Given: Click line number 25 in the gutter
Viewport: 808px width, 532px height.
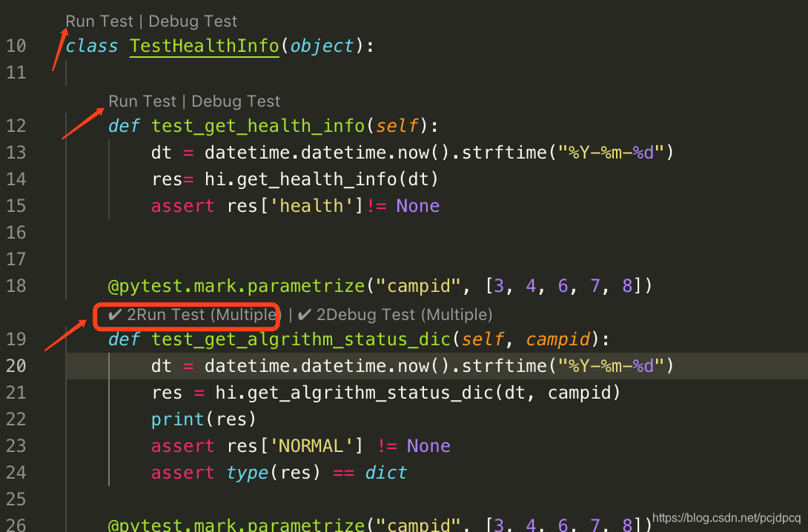Looking at the screenshot, I should click(16, 499).
